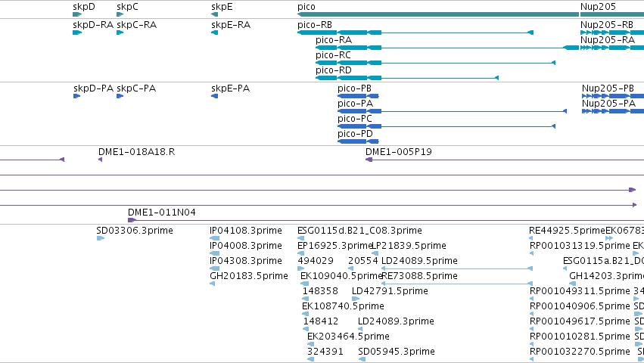The width and height of the screenshot is (644, 363).
Task: Select the skpD gene label
Action: (x=84, y=7)
